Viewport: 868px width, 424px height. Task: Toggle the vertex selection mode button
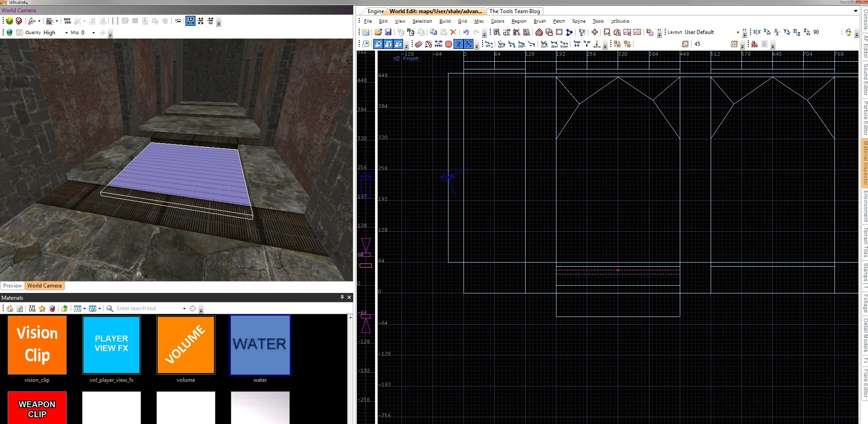tap(458, 44)
